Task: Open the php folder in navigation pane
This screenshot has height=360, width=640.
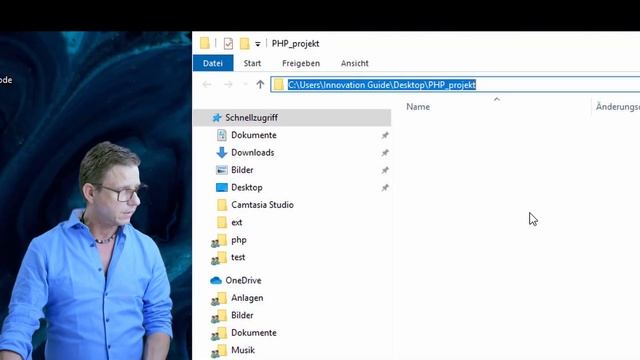Action: [x=238, y=240]
